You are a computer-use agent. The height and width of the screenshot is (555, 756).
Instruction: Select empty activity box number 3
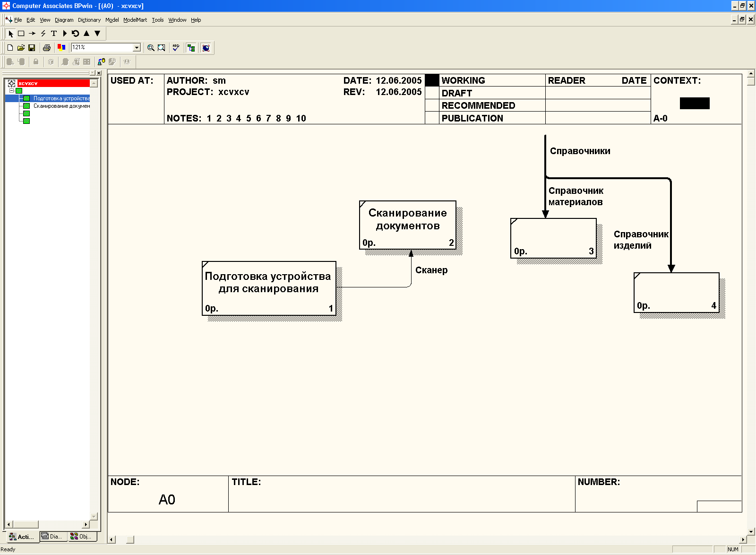point(554,238)
